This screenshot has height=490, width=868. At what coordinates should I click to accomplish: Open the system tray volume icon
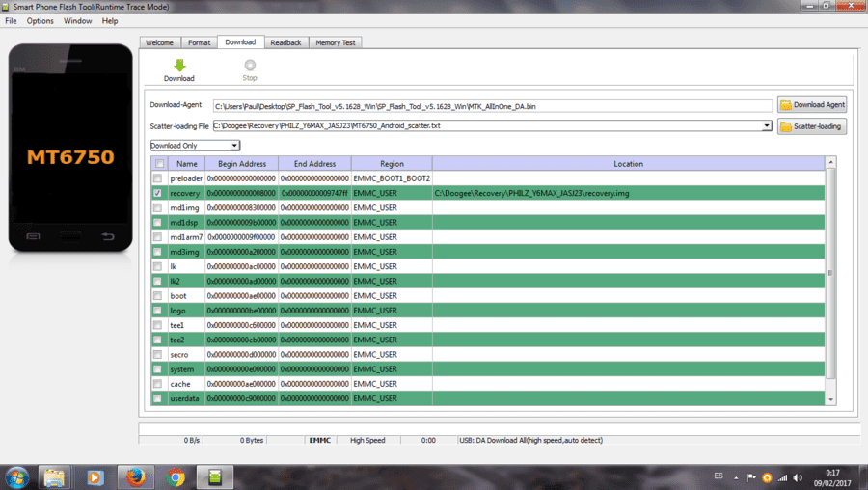point(798,477)
